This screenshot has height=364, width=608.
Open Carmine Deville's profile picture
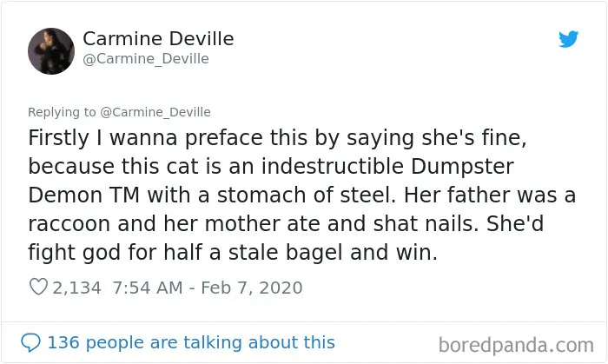[x=51, y=51]
